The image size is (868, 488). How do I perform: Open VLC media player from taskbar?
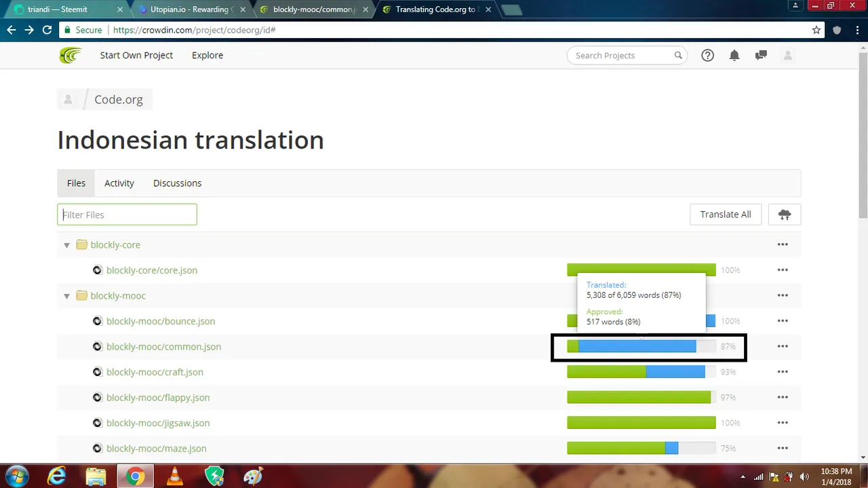point(175,476)
